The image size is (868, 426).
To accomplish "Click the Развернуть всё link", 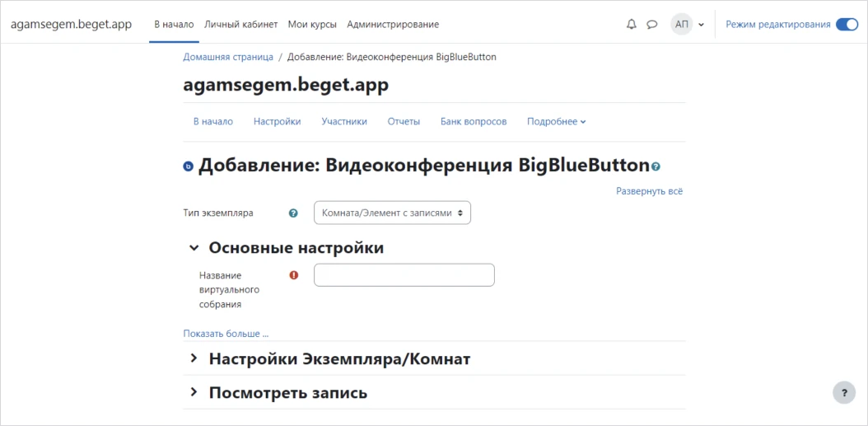I will pyautogui.click(x=649, y=191).
